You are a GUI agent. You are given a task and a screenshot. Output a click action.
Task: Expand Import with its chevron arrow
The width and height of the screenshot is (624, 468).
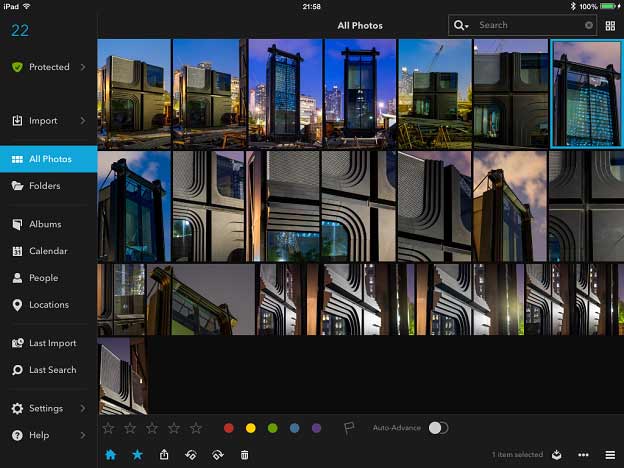[x=83, y=120]
